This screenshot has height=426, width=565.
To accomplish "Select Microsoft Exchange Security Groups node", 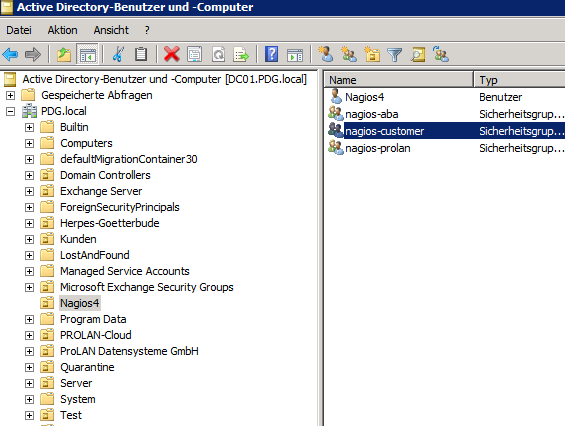I will (x=147, y=287).
